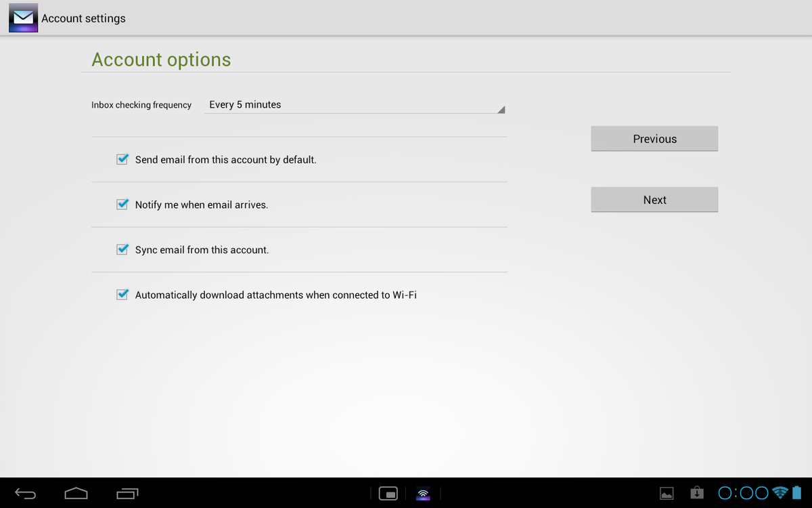
Task: Open the Inbox checking frequency dropdown
Action: coord(355,105)
